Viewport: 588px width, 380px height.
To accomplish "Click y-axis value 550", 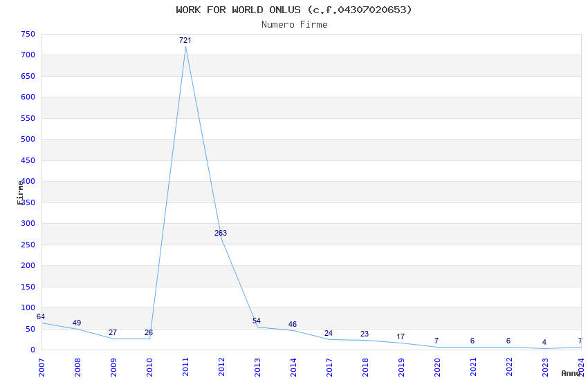I will [28, 118].
